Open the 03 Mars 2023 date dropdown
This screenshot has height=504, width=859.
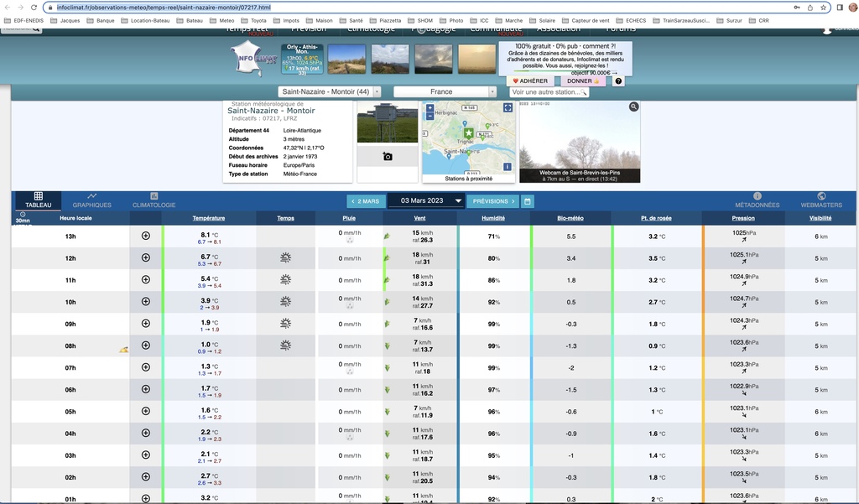[x=426, y=201]
